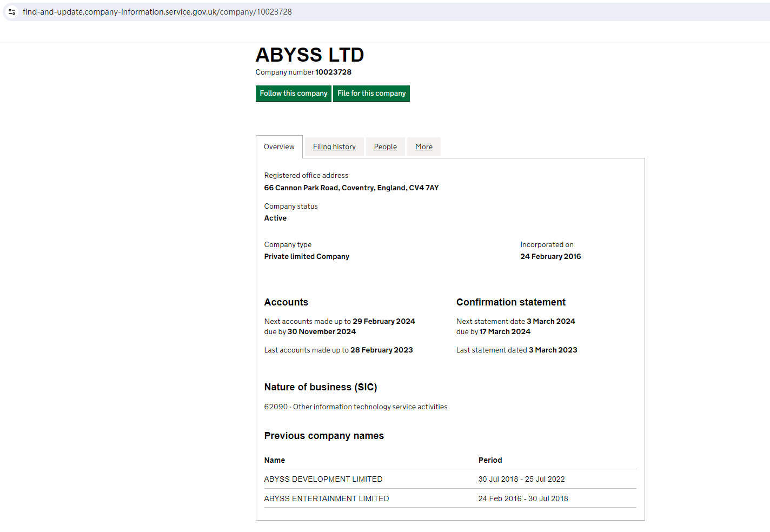Open the More tab

click(423, 147)
